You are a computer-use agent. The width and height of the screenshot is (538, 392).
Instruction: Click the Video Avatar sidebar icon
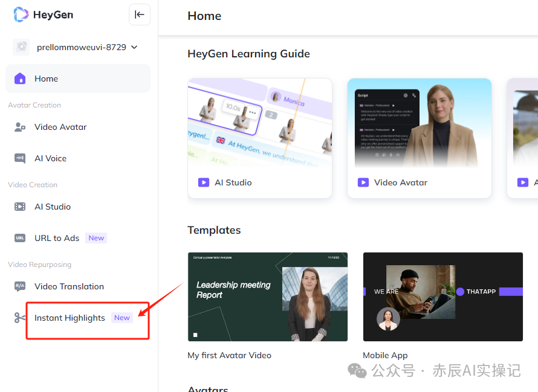click(x=20, y=127)
